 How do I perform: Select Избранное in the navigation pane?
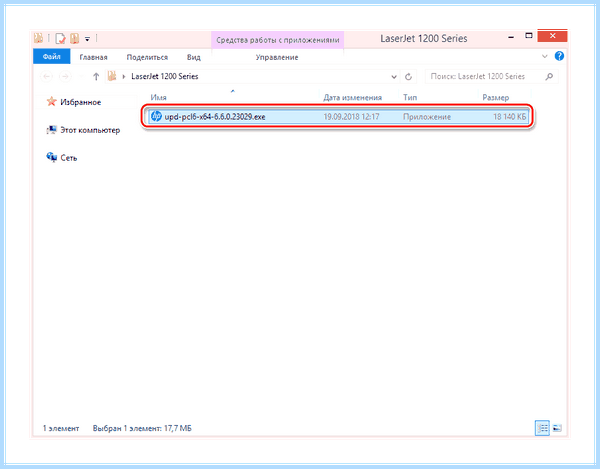80,102
